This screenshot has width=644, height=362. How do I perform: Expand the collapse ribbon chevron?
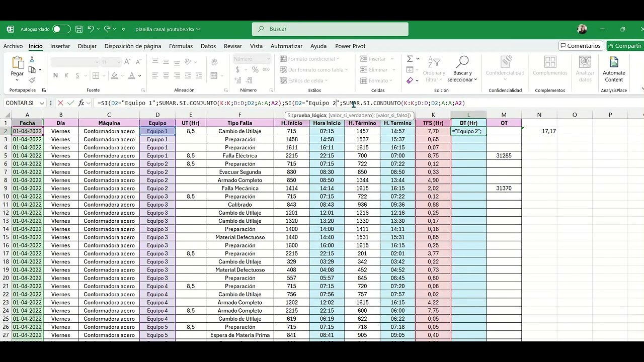(x=642, y=90)
